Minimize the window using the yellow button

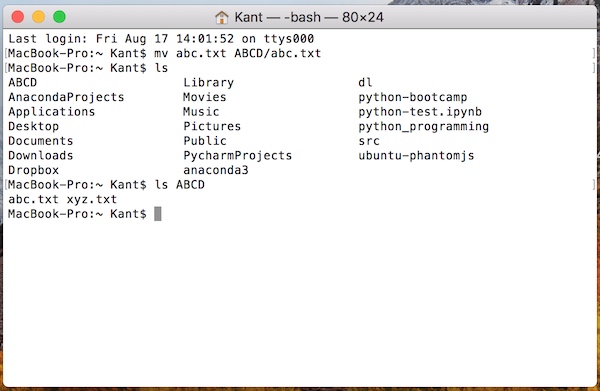click(x=39, y=17)
